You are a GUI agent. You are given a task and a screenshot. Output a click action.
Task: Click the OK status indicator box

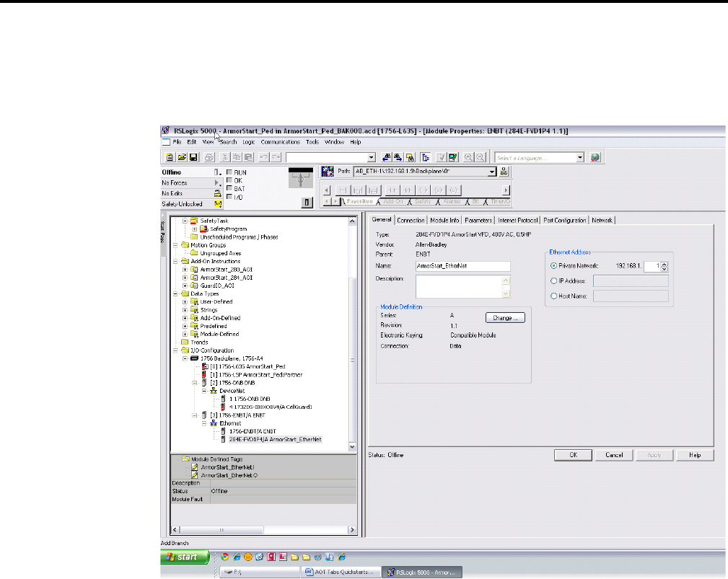point(229,180)
